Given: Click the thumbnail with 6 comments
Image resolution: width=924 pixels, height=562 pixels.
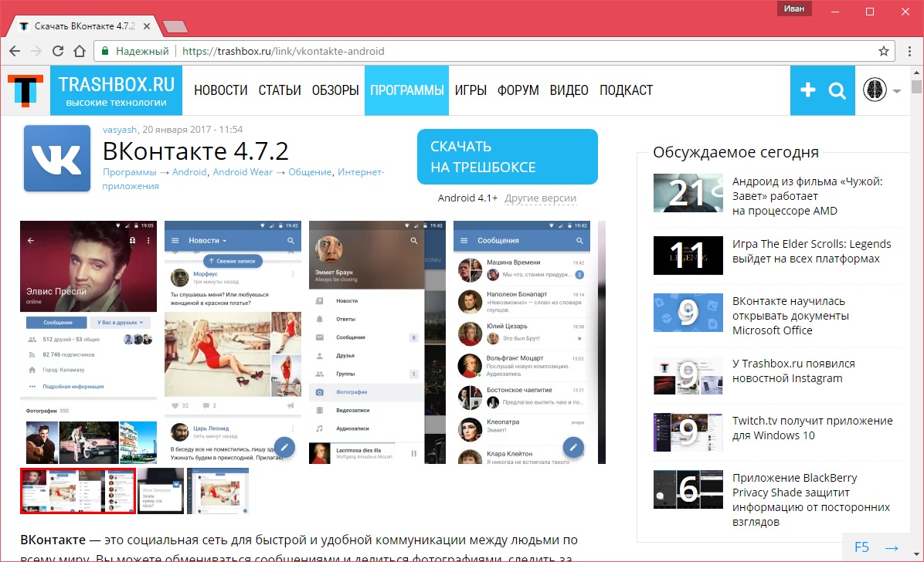Looking at the screenshot, I should [x=688, y=489].
